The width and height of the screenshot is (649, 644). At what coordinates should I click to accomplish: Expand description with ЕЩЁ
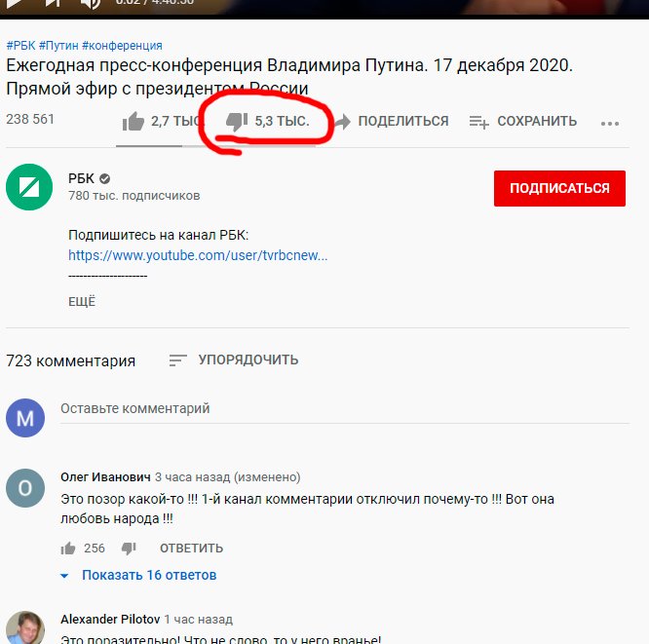click(82, 301)
